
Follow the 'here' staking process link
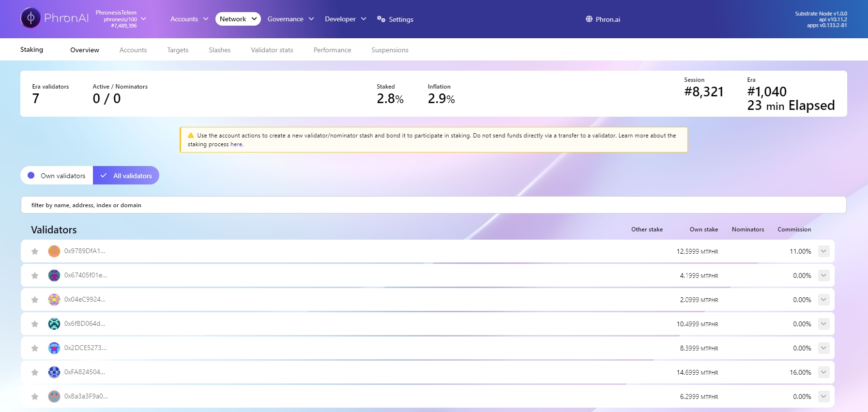click(x=236, y=144)
